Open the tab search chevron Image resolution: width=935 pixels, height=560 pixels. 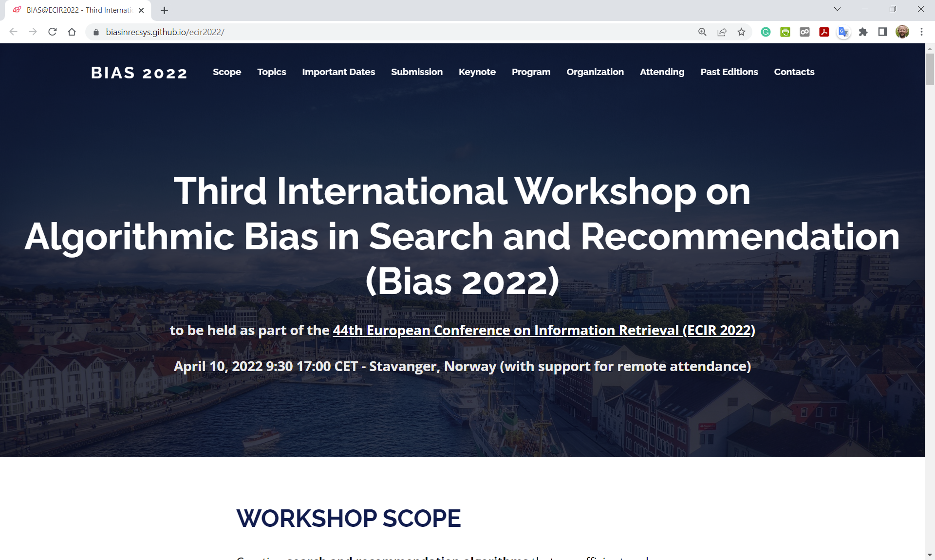coord(837,9)
